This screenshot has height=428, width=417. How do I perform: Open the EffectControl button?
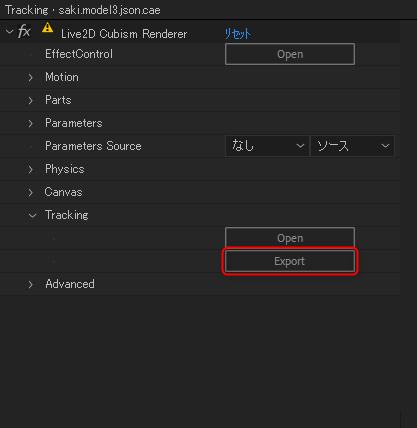(x=290, y=54)
